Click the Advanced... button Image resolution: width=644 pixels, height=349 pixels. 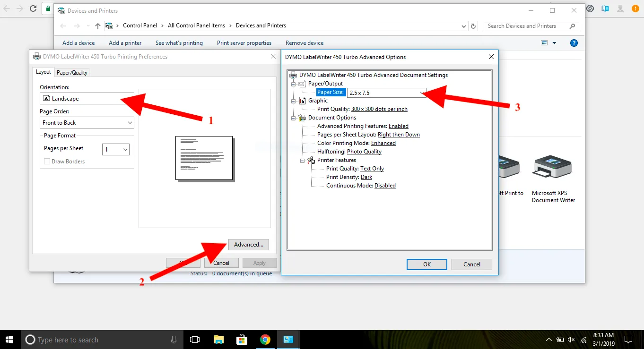[x=249, y=245]
